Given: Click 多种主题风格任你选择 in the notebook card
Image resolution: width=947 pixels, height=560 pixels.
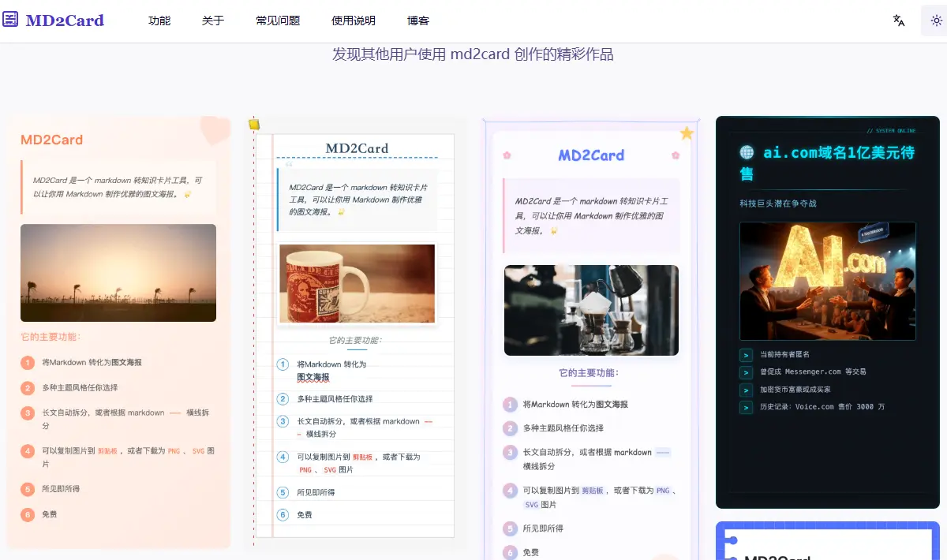Looking at the screenshot, I should pyautogui.click(x=335, y=399).
